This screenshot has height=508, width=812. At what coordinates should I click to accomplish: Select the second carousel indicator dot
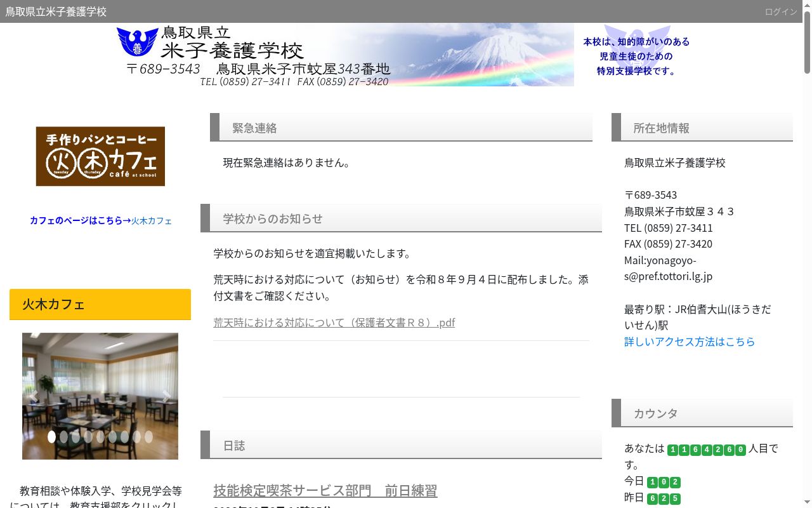[x=63, y=437]
